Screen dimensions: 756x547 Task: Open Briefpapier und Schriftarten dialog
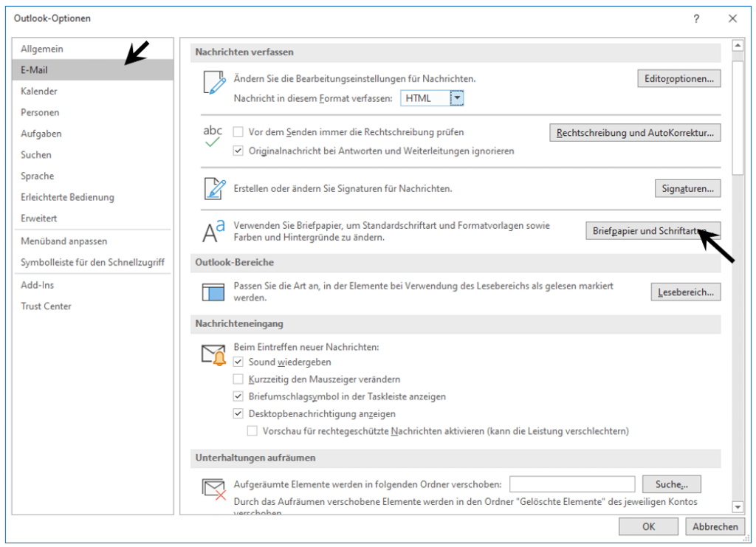(653, 231)
